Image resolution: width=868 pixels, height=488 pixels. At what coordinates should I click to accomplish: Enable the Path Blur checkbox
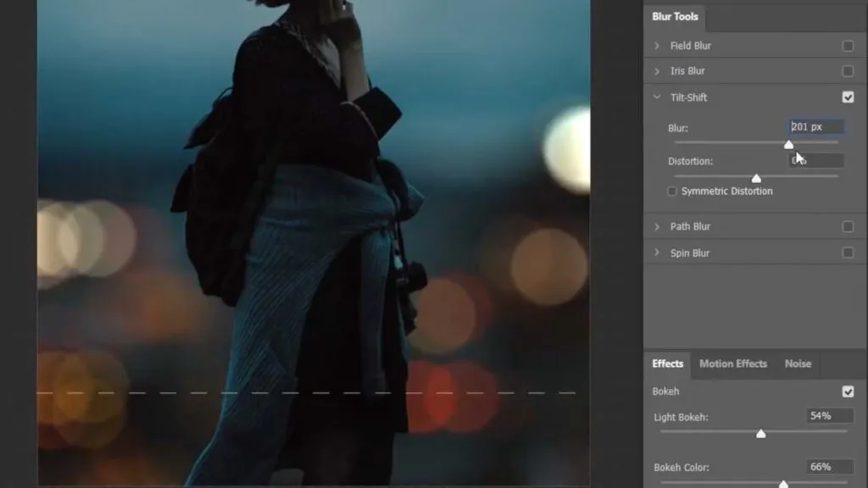coord(850,226)
